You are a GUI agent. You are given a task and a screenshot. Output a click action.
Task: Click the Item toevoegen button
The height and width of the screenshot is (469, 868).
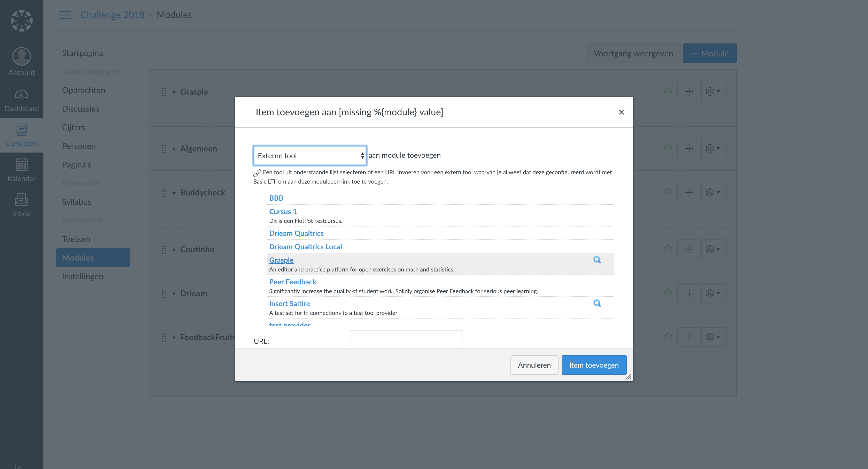(x=594, y=365)
